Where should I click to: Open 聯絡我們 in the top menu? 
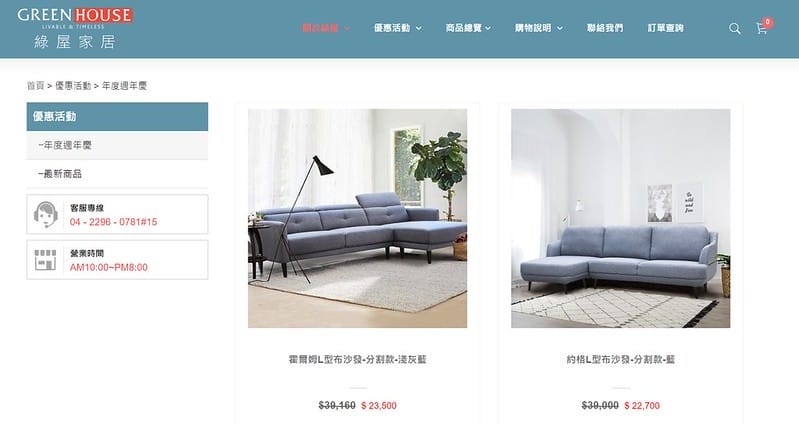click(605, 28)
